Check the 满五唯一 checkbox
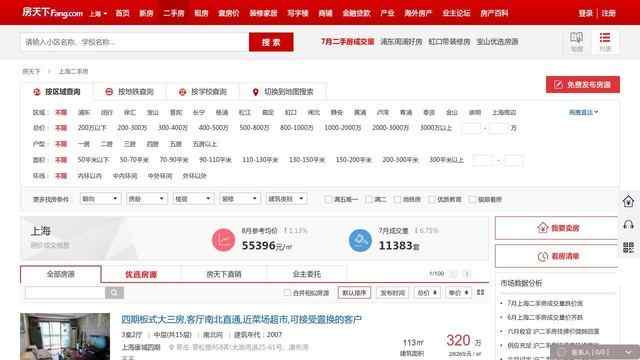640x360 pixels. pyautogui.click(x=327, y=199)
